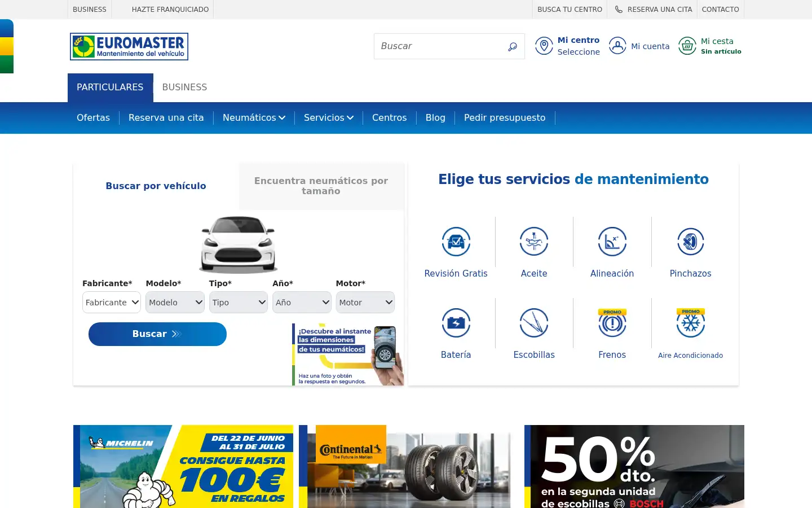
Task: Select the Alineación service icon
Action: (612, 242)
